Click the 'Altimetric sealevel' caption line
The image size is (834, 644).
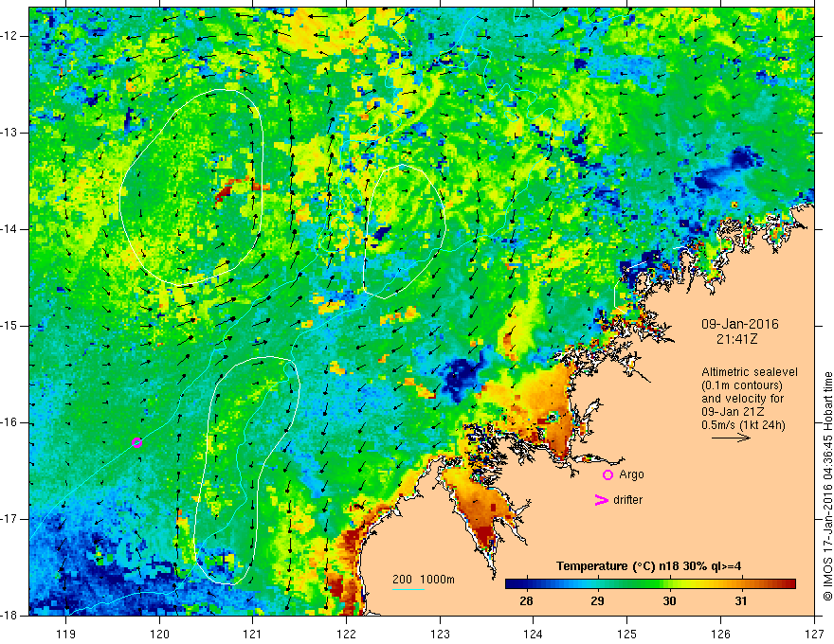(x=750, y=372)
